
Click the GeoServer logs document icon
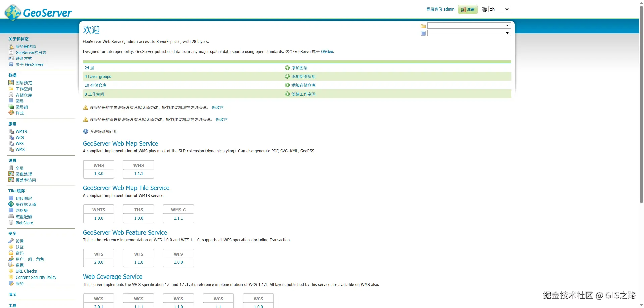tap(11, 52)
